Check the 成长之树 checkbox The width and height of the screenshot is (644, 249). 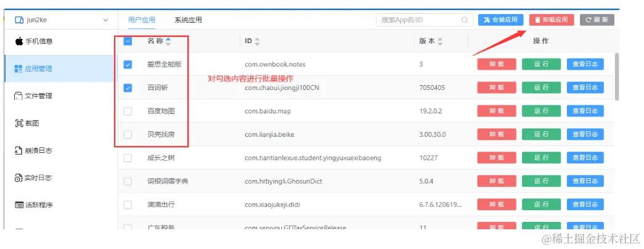[128, 158]
